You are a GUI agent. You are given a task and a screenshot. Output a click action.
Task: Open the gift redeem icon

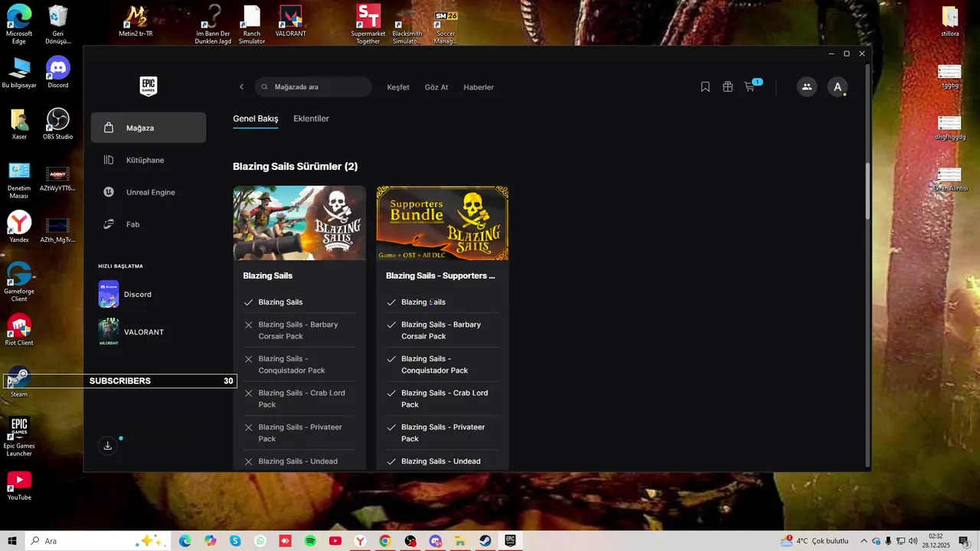point(728,87)
